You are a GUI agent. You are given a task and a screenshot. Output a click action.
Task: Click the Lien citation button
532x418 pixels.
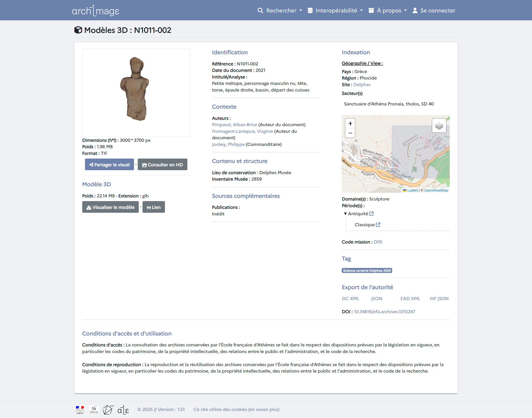[x=154, y=207]
